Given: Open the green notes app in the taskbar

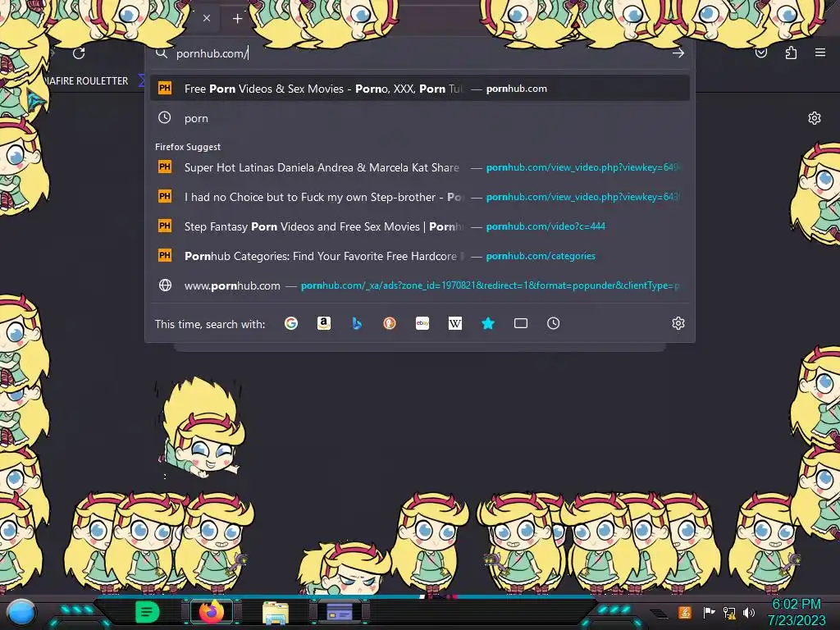Looking at the screenshot, I should (147, 612).
